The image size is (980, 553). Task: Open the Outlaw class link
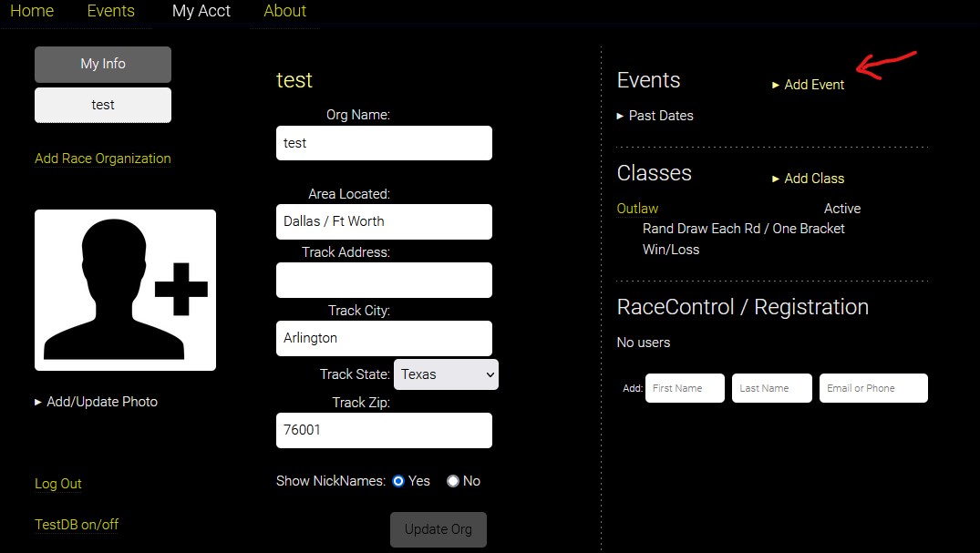pos(637,209)
